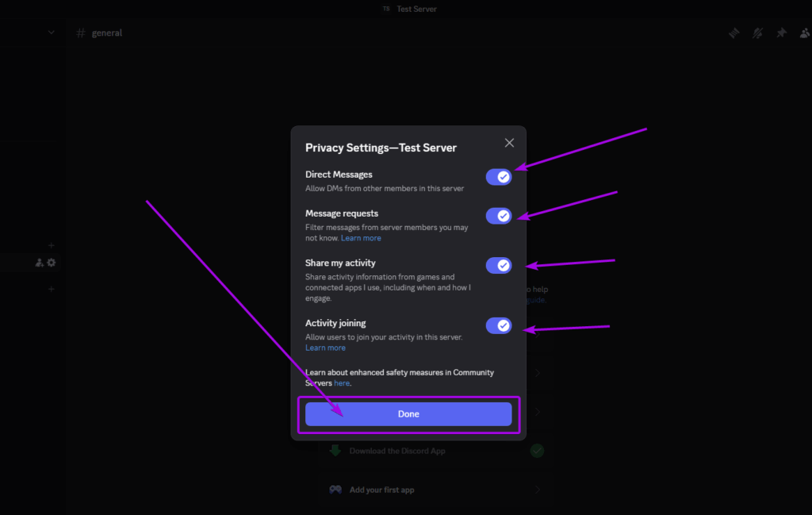This screenshot has height=515, width=812.
Task: Disable the Direct Messages toggle
Action: click(x=499, y=177)
